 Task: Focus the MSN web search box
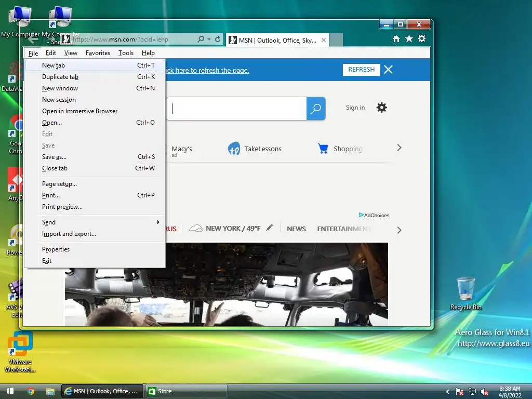[x=237, y=109]
